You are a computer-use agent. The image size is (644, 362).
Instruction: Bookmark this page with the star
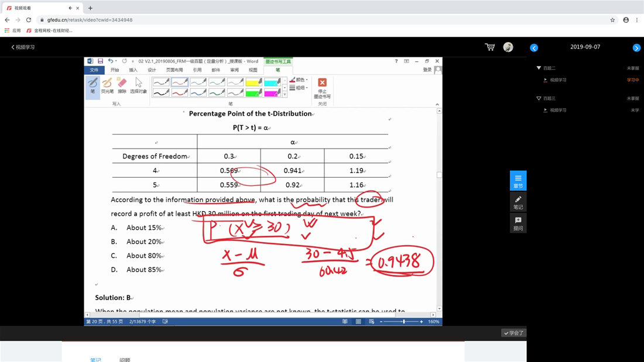click(x=612, y=20)
